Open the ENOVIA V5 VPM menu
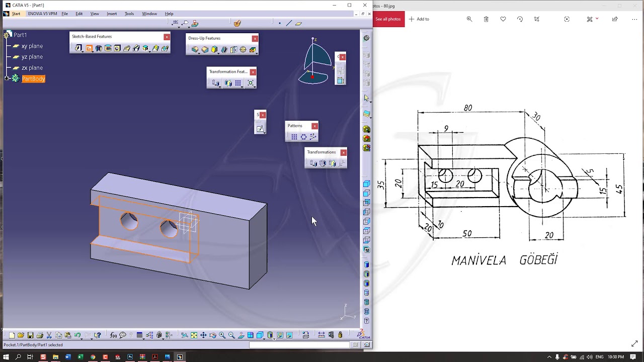Screen dimensions: 644x362 tap(42, 14)
